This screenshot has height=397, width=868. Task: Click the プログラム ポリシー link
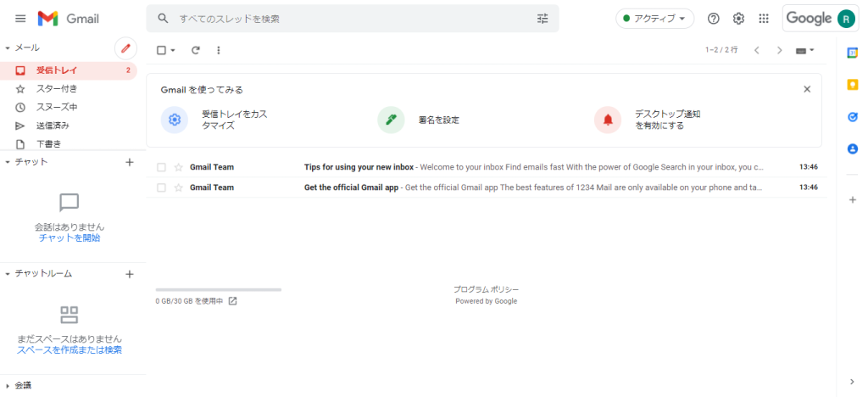486,289
